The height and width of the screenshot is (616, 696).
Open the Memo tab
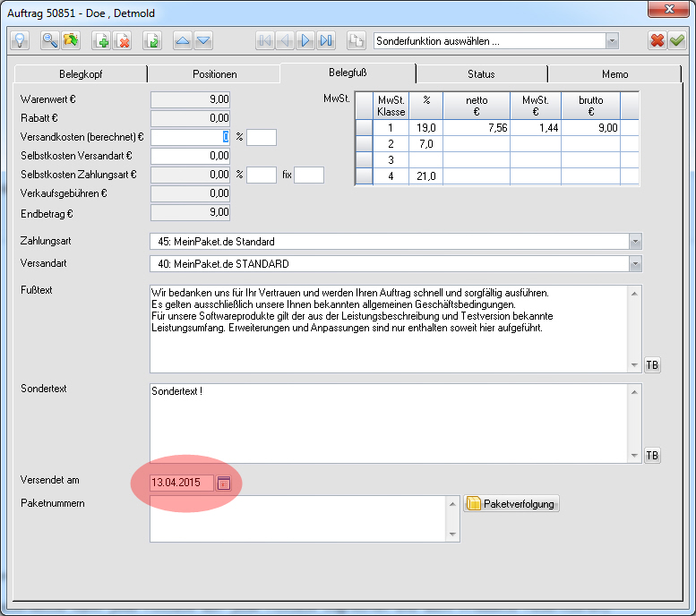[x=614, y=74]
